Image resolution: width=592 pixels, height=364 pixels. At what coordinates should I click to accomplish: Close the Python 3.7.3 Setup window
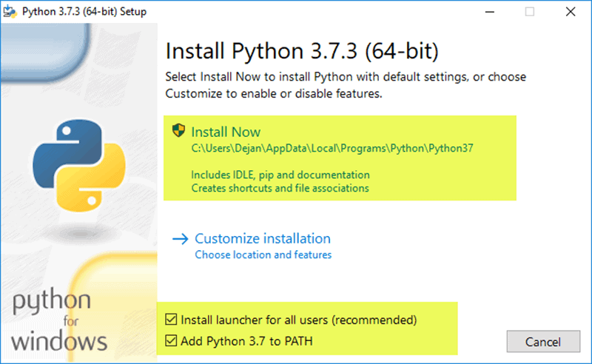pos(570,12)
